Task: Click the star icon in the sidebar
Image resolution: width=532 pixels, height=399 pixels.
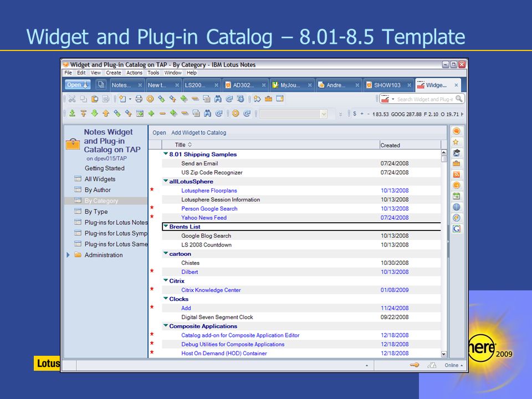Action: [456, 142]
